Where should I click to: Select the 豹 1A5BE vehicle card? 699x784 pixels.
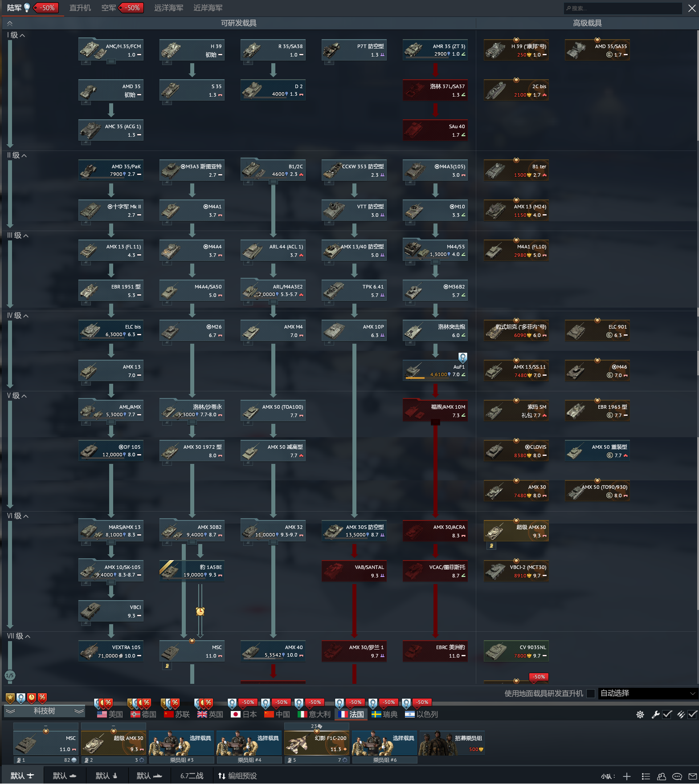[x=192, y=571]
